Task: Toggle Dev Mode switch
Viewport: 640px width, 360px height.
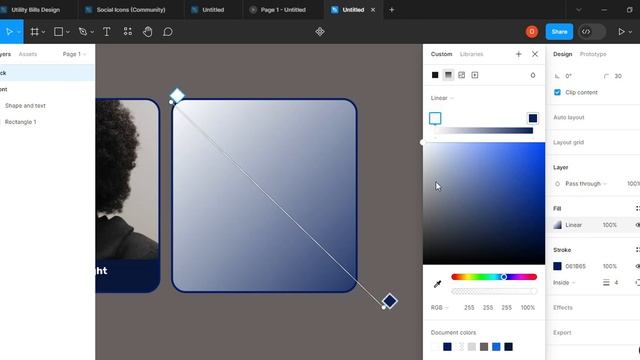Action: point(591,31)
